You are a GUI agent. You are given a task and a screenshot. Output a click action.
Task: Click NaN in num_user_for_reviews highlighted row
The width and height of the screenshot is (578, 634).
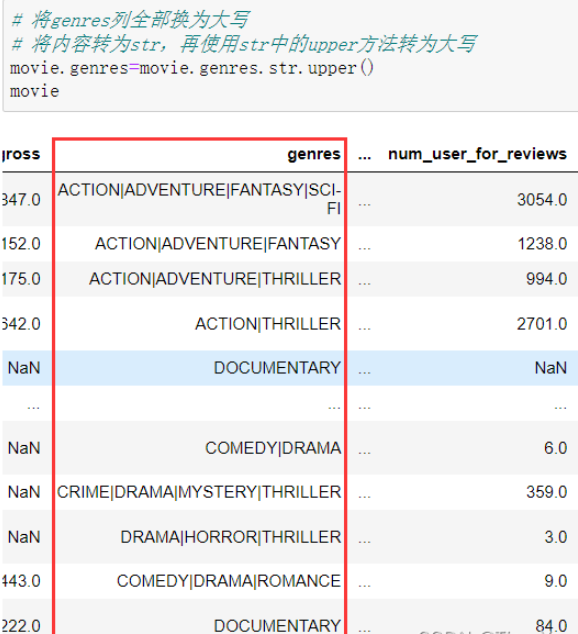pos(551,368)
